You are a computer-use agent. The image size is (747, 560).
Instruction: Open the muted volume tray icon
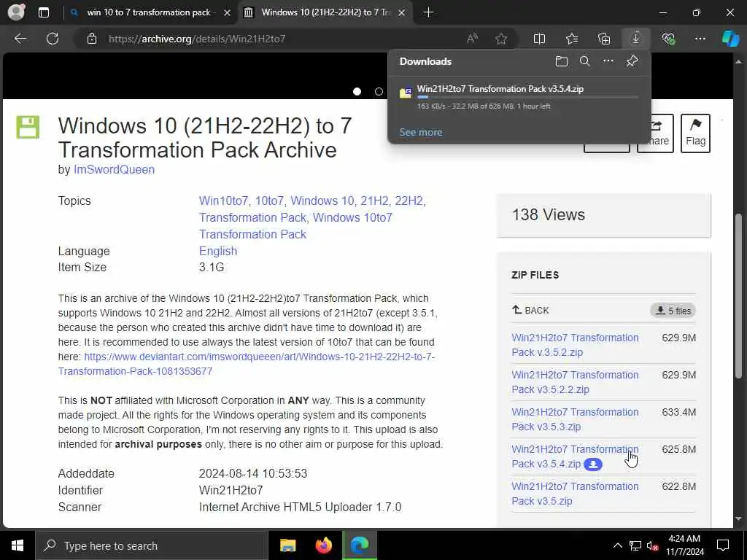pyautogui.click(x=653, y=545)
